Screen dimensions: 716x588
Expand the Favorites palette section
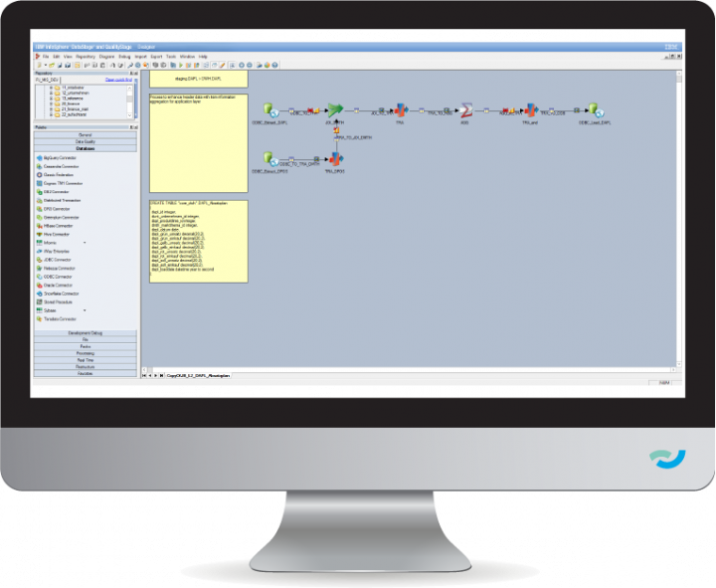[x=86, y=373]
